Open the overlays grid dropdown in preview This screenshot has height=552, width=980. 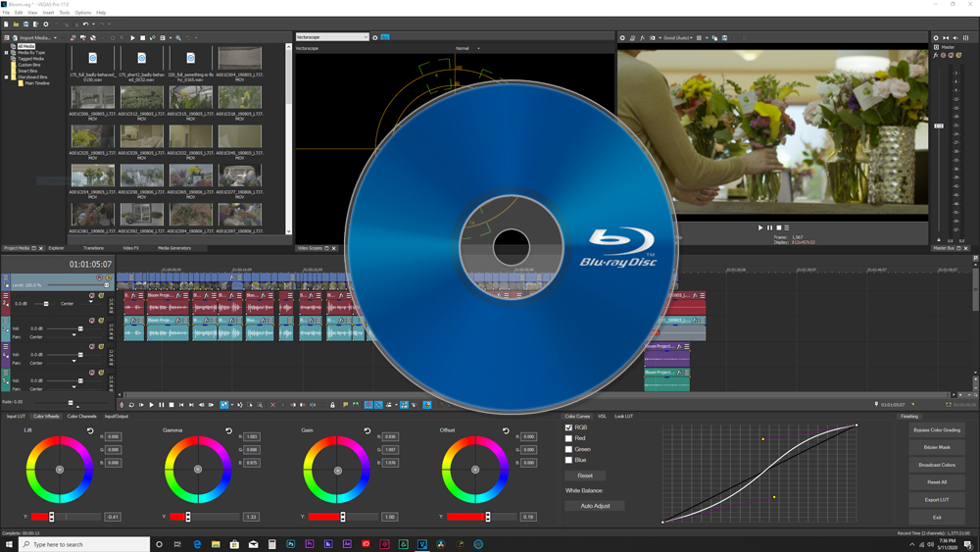tap(707, 38)
